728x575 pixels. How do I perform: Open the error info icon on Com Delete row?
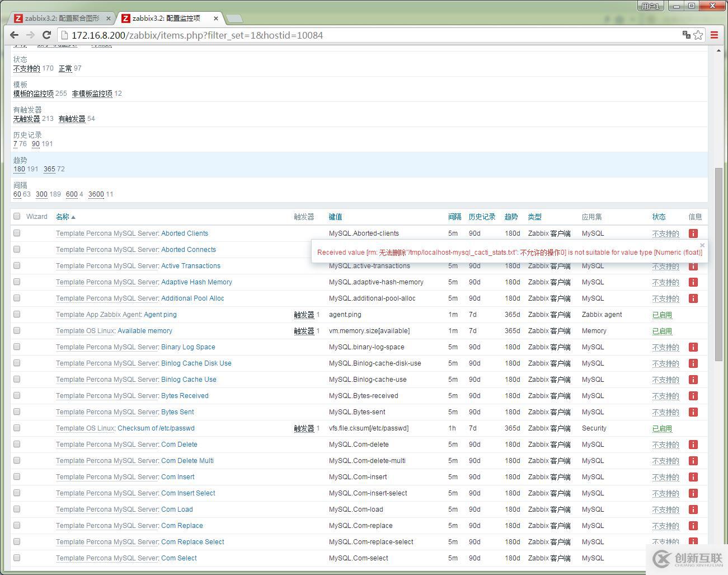click(694, 445)
